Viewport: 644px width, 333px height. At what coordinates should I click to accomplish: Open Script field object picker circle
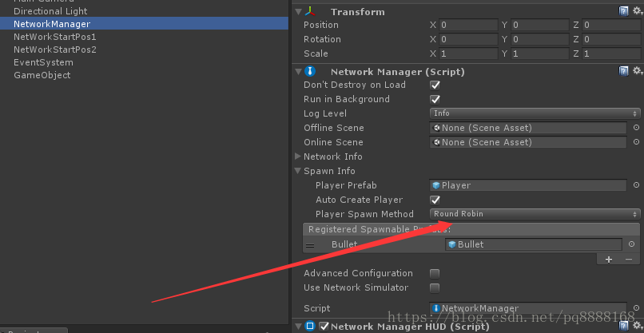click(636, 308)
